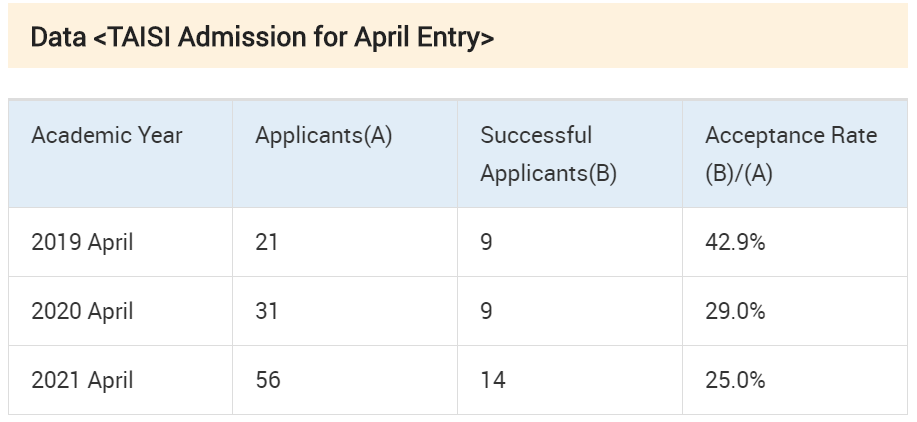917x422 pixels.
Task: Select the 2020 April row label
Action: tap(82, 311)
